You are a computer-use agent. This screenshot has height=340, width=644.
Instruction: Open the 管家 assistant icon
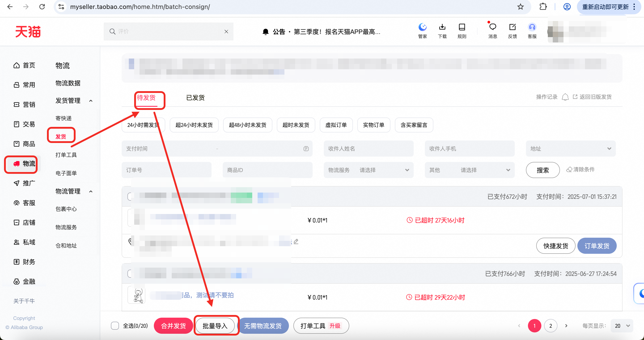coord(422,31)
